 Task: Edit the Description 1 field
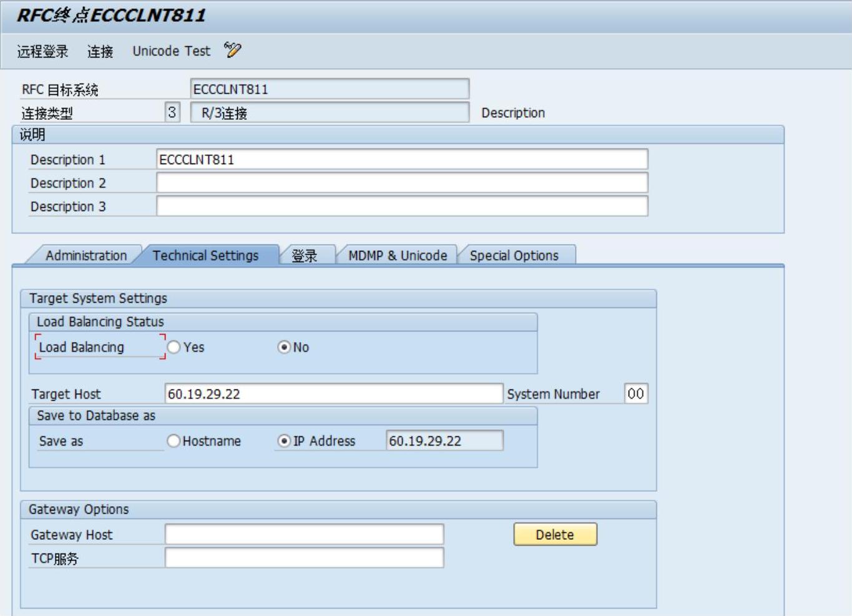point(402,159)
